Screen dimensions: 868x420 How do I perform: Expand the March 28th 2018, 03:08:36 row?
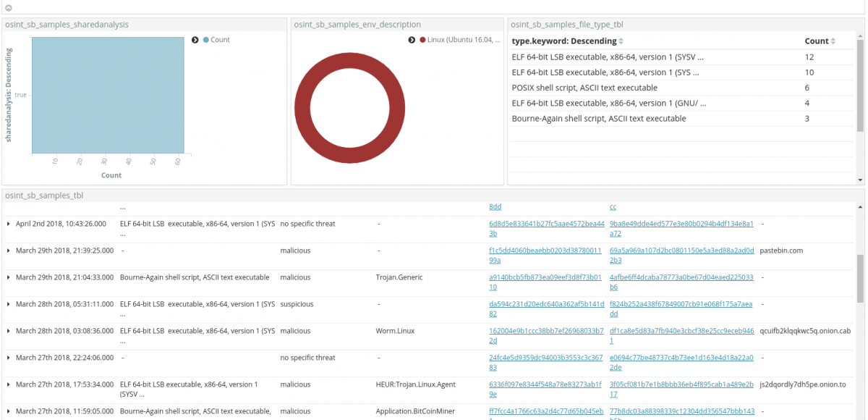click(9, 331)
